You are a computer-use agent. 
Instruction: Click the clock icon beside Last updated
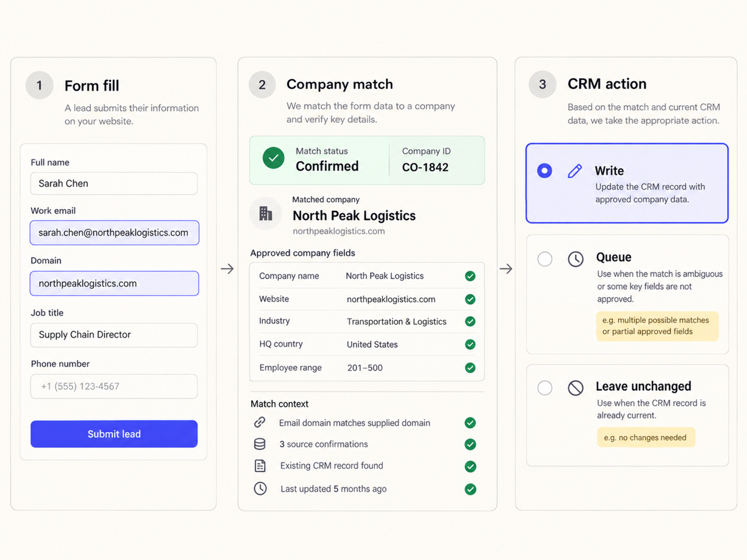pos(260,489)
